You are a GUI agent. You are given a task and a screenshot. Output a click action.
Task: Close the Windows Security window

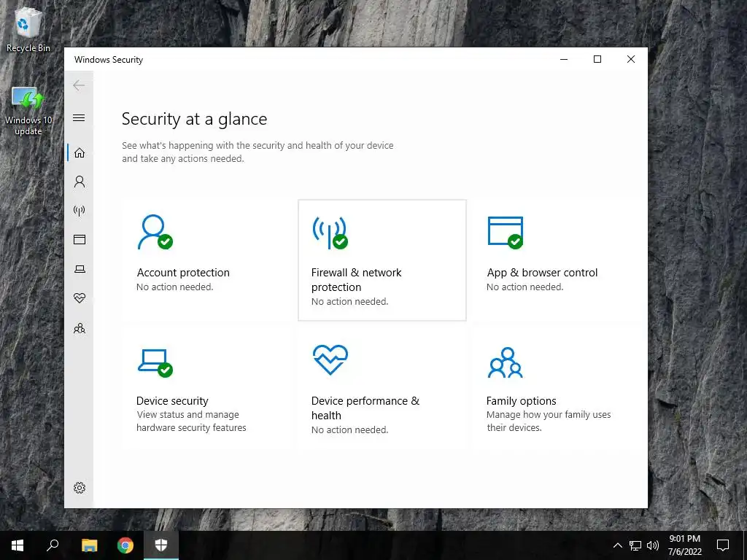point(631,59)
